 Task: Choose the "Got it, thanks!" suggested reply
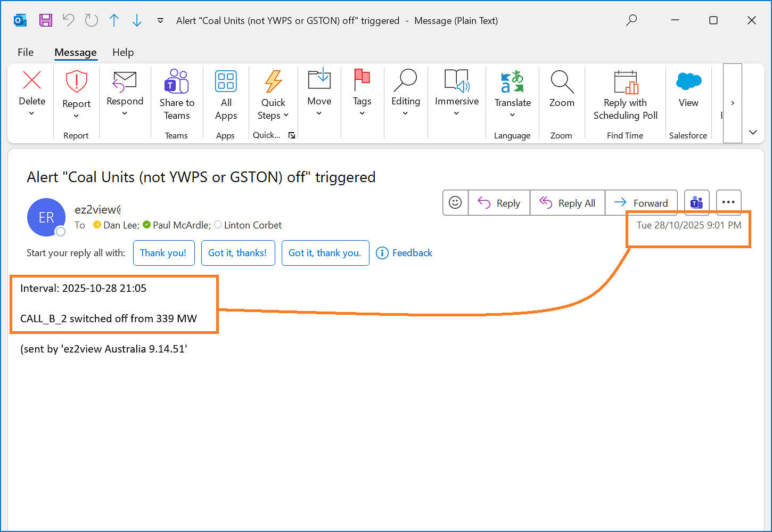[237, 253]
